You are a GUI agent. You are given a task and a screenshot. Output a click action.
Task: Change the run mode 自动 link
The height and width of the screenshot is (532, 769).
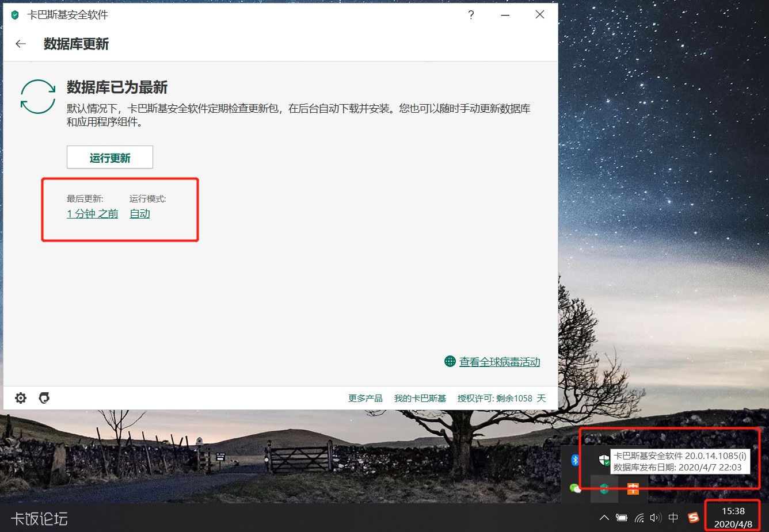140,213
